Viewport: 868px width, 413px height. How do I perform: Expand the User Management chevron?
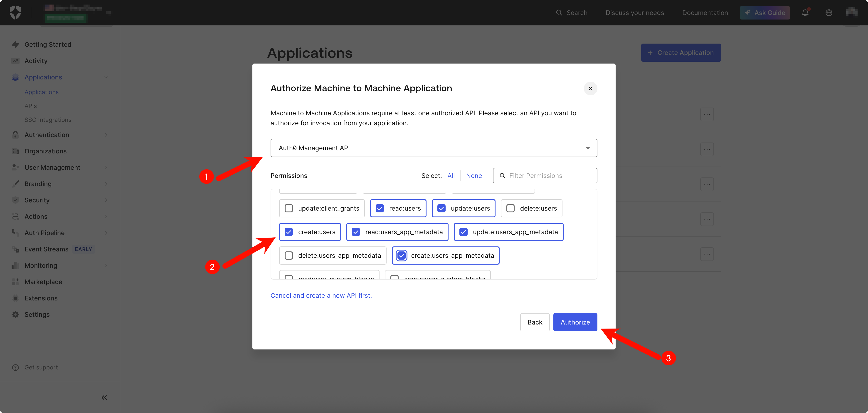tap(106, 167)
